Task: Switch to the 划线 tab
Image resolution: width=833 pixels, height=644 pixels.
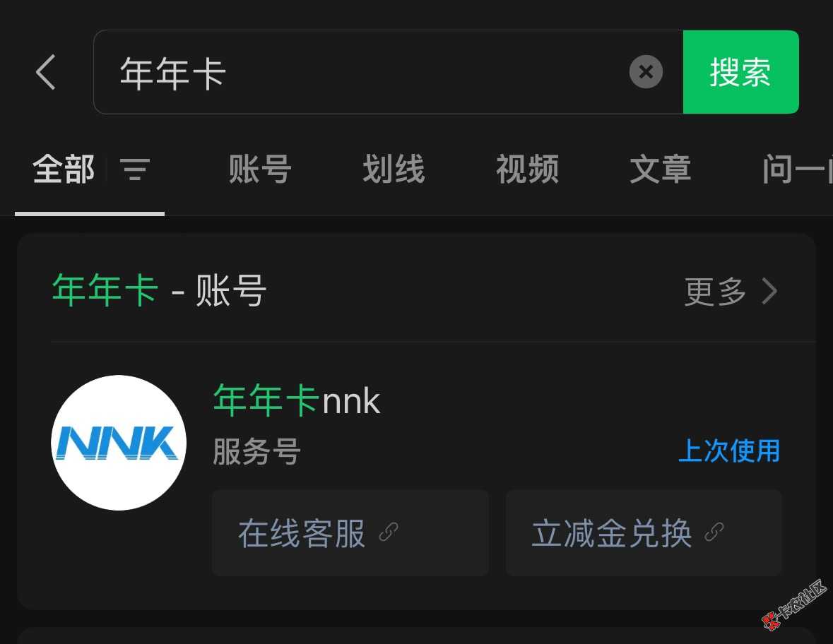Action: click(x=394, y=169)
